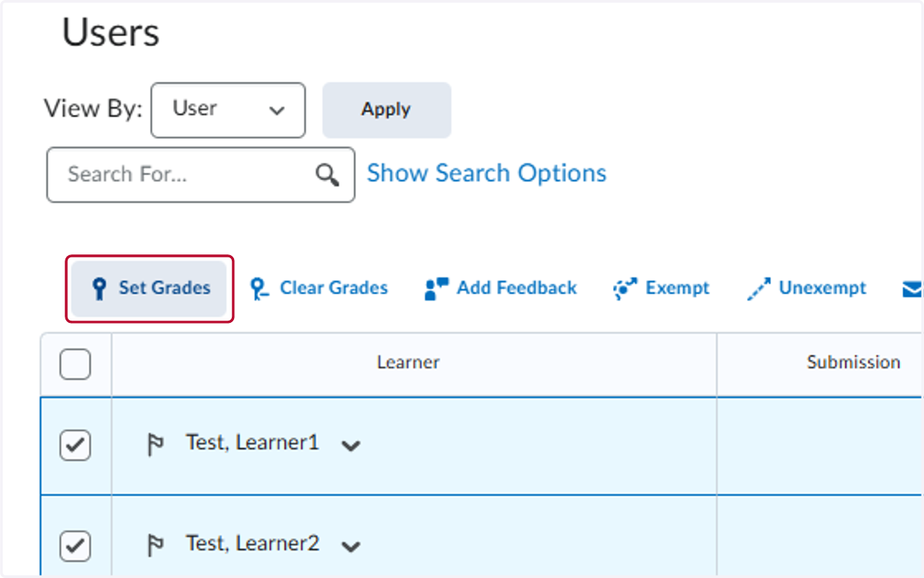Click the Apply button

[387, 110]
